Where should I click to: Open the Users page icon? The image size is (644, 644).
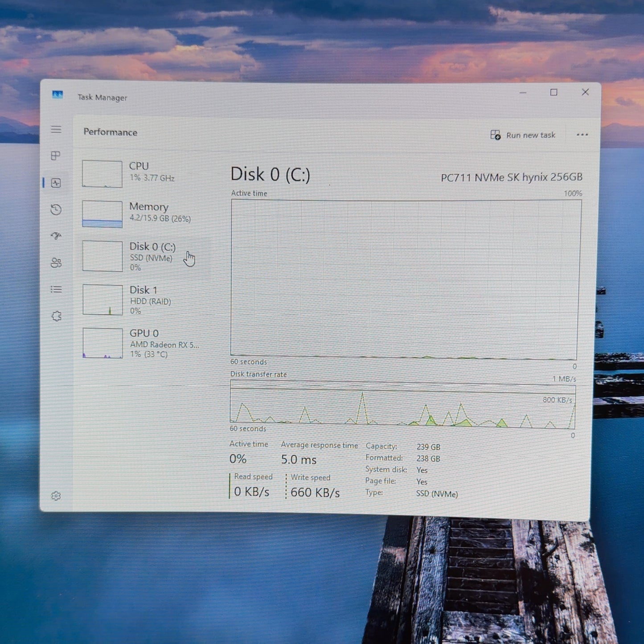pos(56,263)
